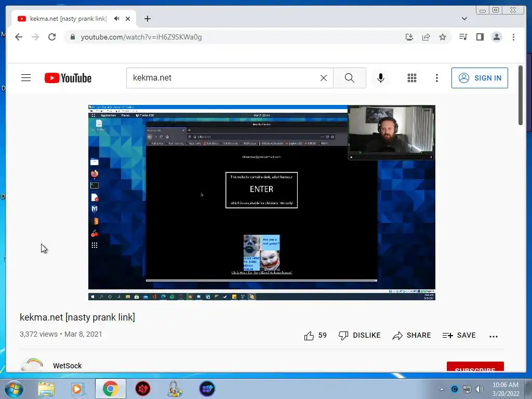Click the magnifier search button
Viewport: 532px width, 399px height.
coord(350,78)
